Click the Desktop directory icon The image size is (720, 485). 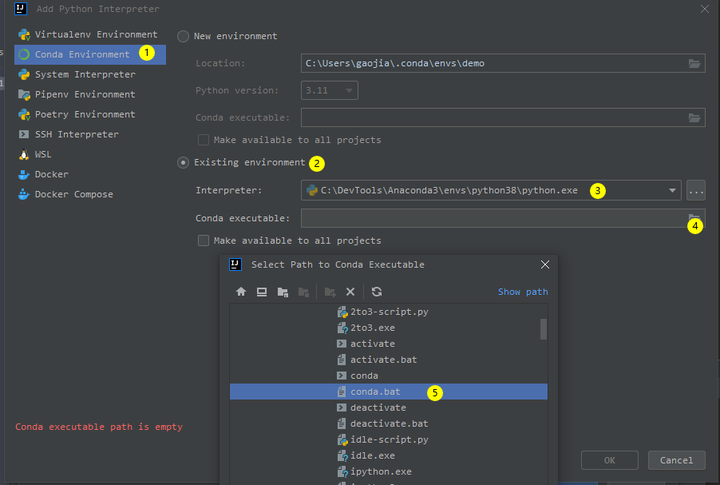pos(261,292)
